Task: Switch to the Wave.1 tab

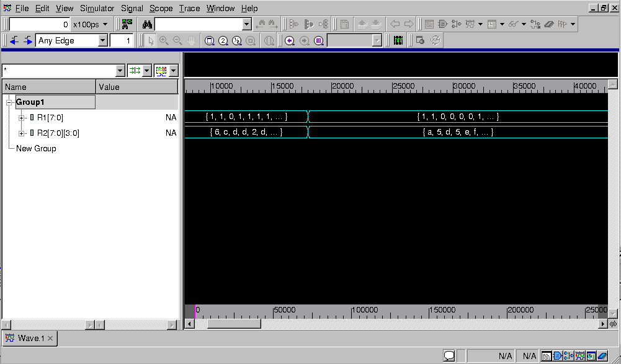Action: tap(30, 338)
